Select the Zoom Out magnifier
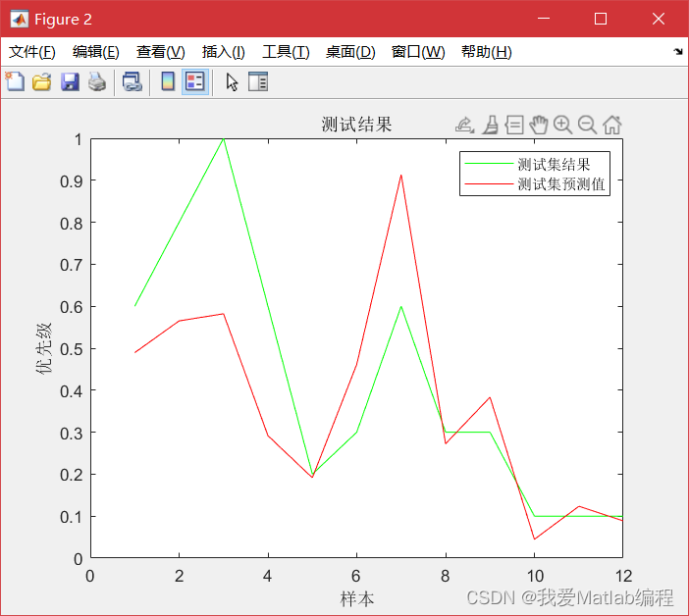689x616 pixels. 587,126
